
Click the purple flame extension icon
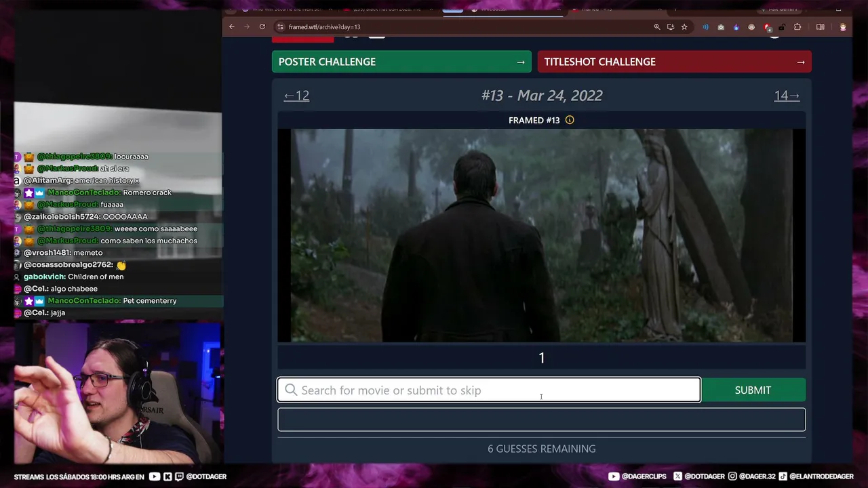coord(736,27)
